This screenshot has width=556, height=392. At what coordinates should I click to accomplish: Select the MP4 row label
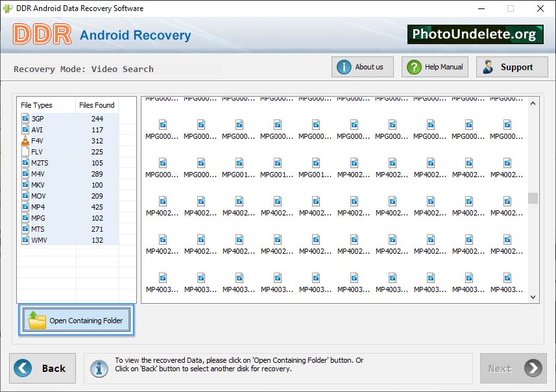[x=38, y=206]
